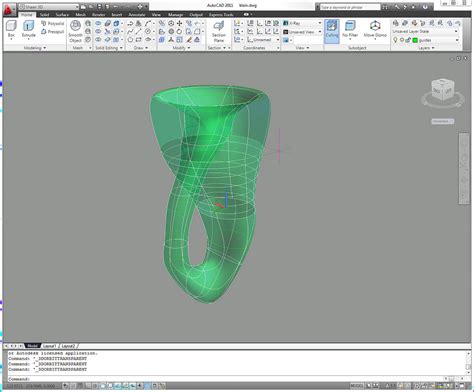Switch to the Layout2 tab

(x=68, y=346)
